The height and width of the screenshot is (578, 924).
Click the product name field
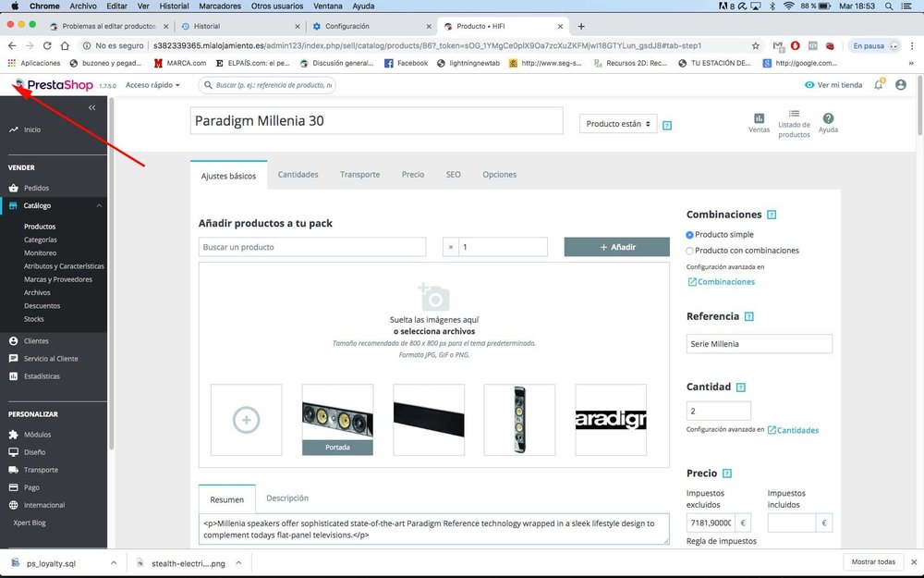377,121
